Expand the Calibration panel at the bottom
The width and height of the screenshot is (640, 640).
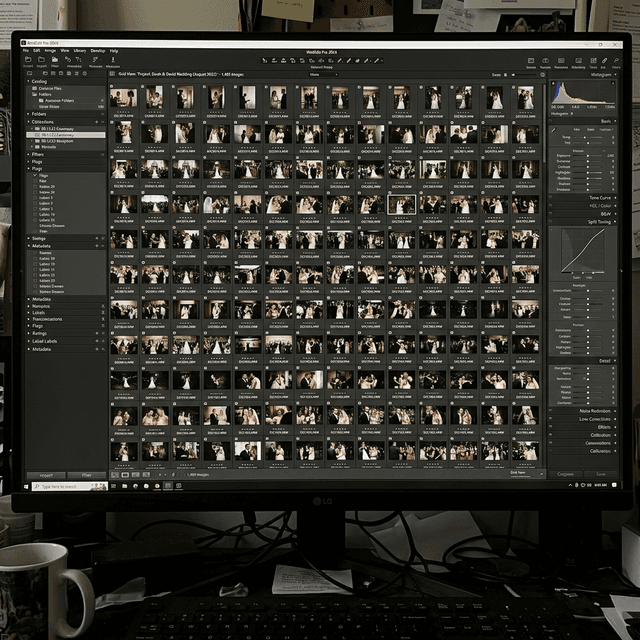[615, 451]
